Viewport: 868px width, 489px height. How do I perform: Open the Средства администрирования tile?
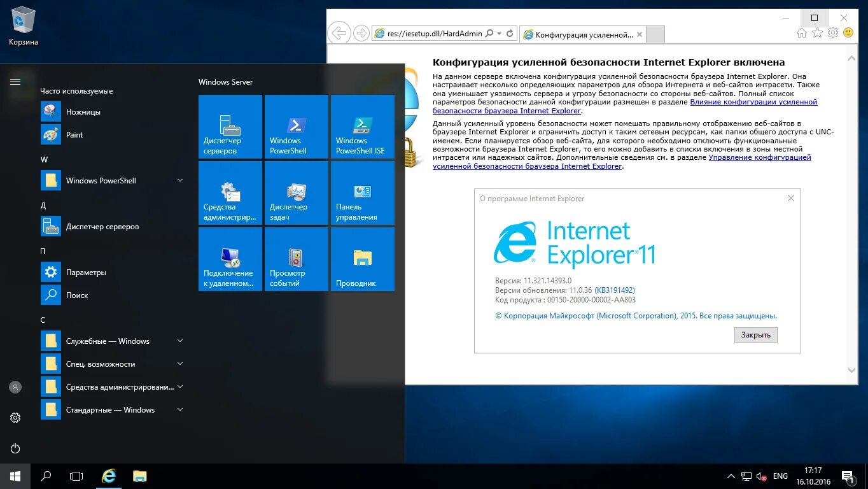[x=230, y=193]
